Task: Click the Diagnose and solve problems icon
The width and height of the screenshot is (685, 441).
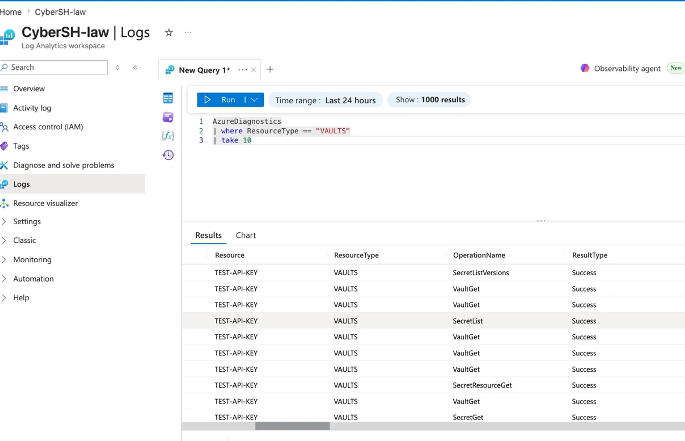Action: click(x=4, y=165)
